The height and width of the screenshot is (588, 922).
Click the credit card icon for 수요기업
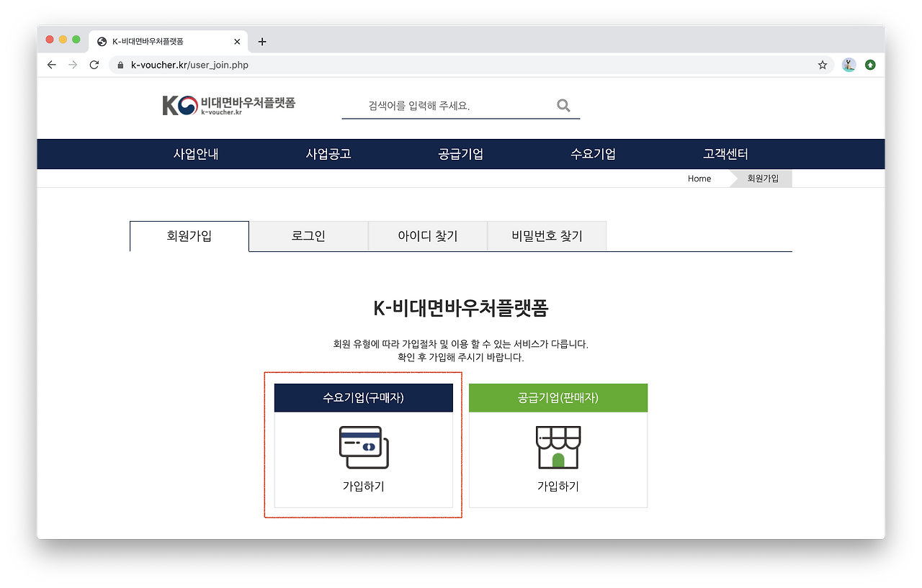[x=364, y=447]
